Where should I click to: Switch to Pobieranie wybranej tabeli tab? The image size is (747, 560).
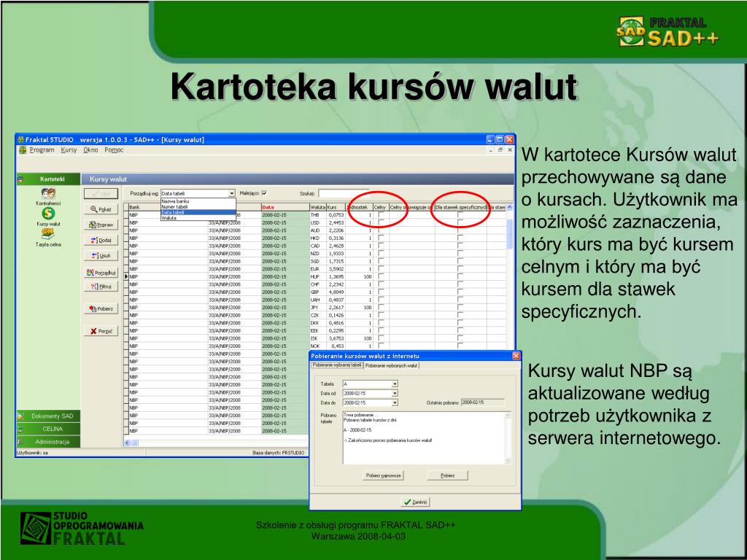pyautogui.click(x=337, y=365)
